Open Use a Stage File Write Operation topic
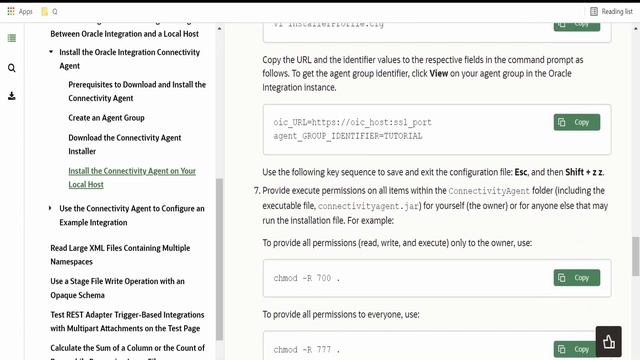Screen dimensions: 640x360 point(118,288)
